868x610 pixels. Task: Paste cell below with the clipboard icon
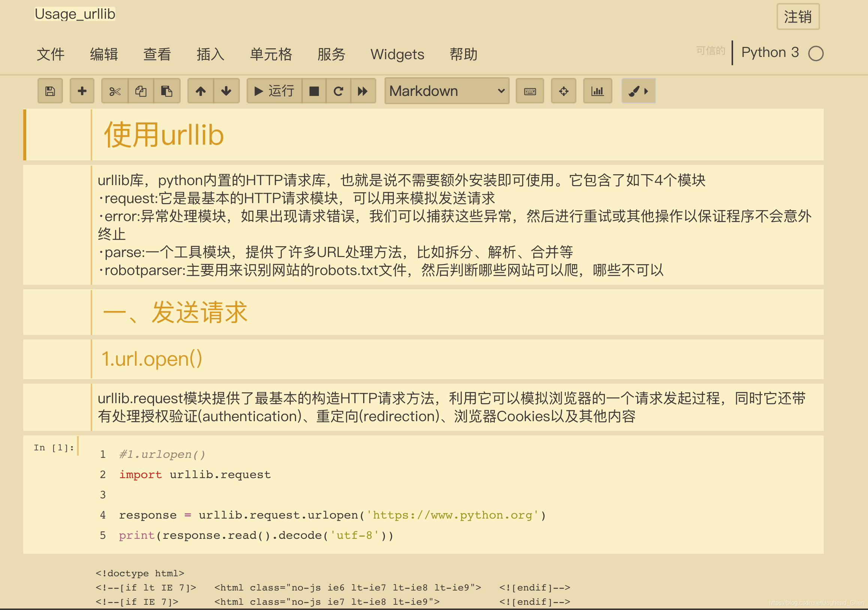[x=167, y=91]
